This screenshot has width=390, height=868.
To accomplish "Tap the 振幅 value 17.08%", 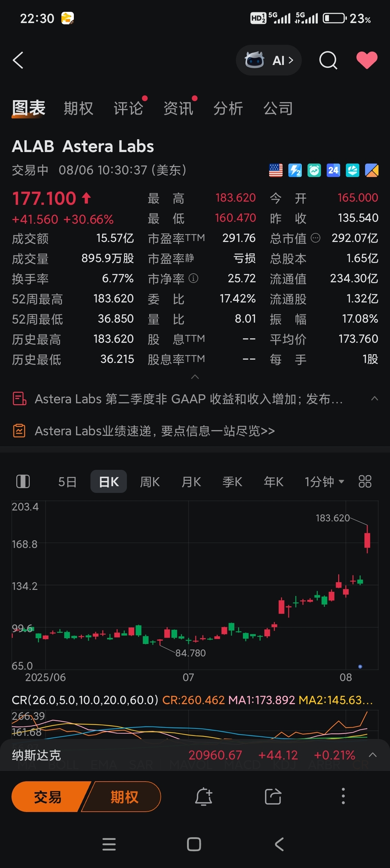I will pyautogui.click(x=360, y=319).
